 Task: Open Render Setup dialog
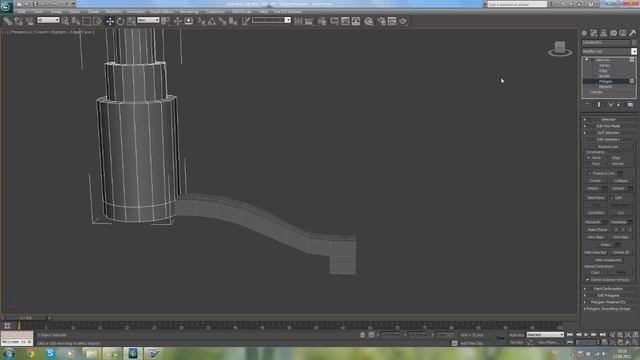382,21
